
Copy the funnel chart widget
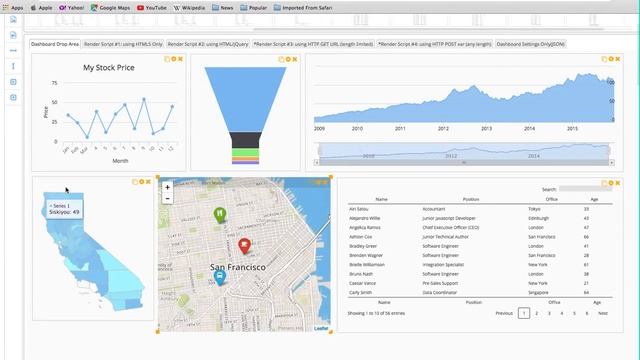[x=281, y=60]
